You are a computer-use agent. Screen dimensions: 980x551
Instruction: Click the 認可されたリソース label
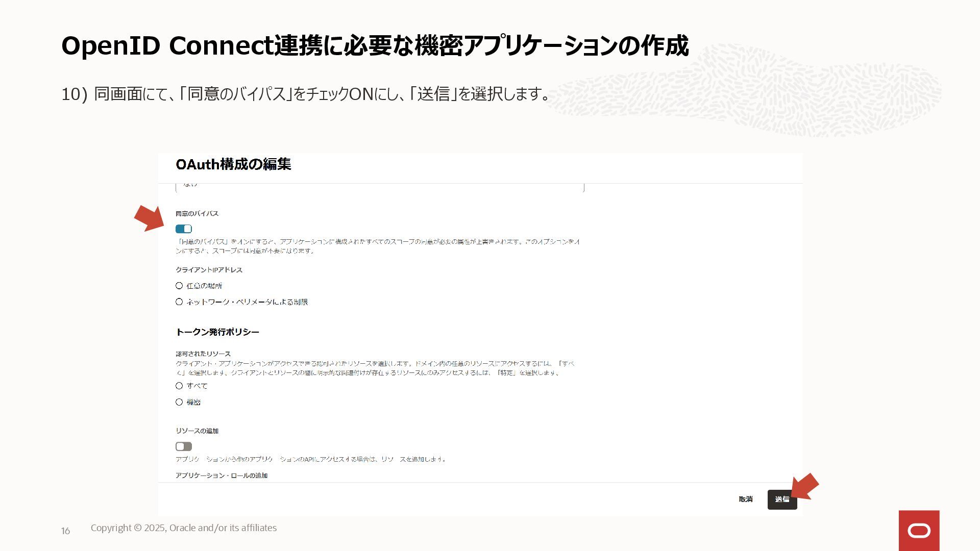tap(203, 354)
